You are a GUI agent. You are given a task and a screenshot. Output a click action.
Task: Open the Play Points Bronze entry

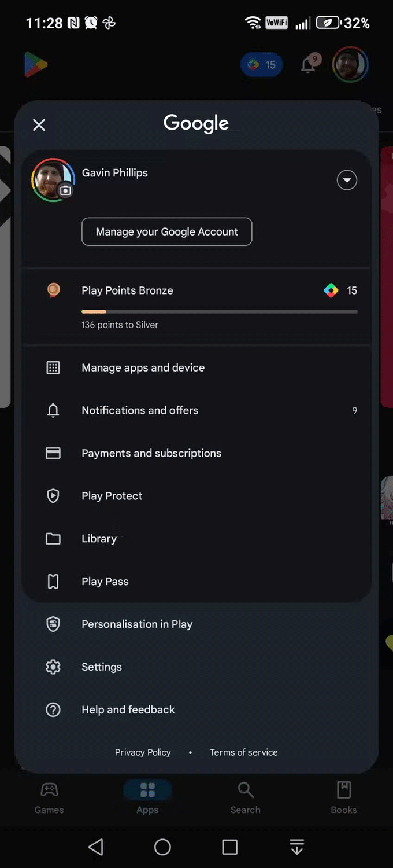(x=127, y=290)
